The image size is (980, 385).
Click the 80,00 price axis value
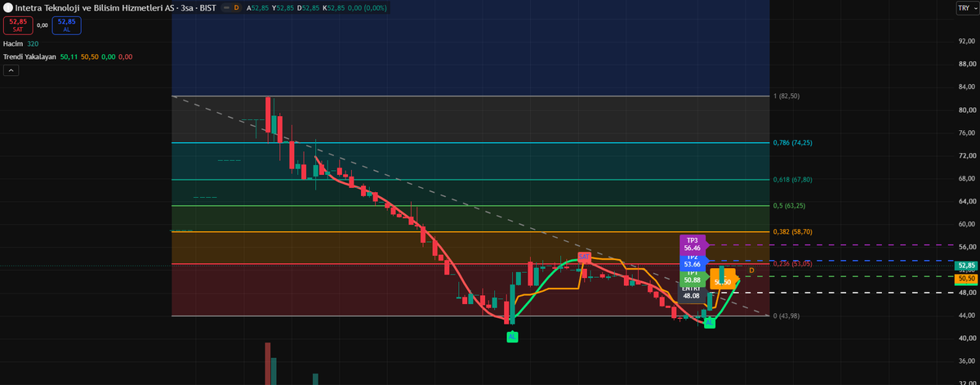coord(966,110)
